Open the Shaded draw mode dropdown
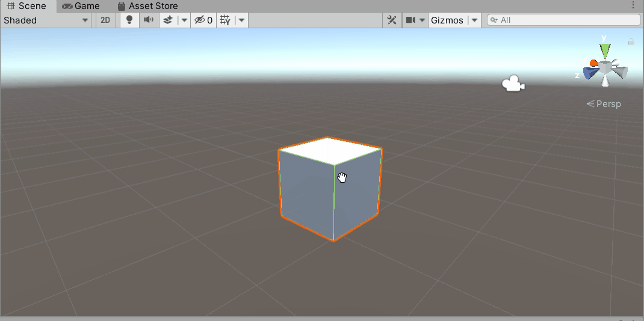This screenshot has height=321, width=644. (46, 20)
